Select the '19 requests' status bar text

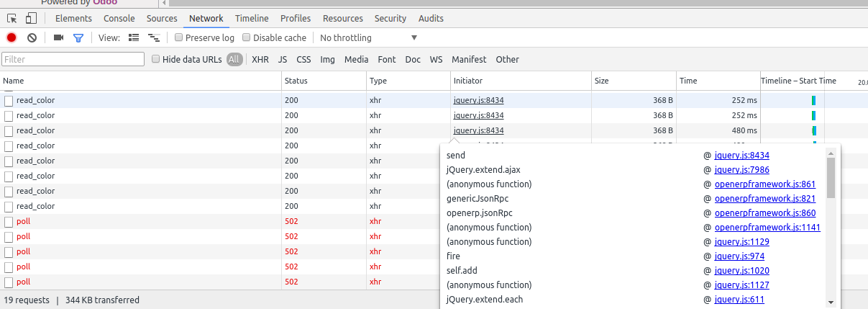coord(27,300)
